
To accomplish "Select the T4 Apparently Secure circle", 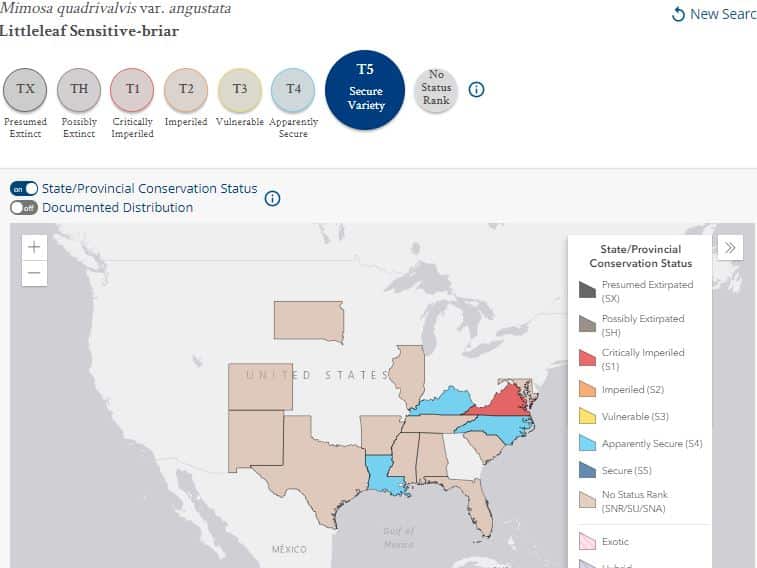I will (x=293, y=90).
